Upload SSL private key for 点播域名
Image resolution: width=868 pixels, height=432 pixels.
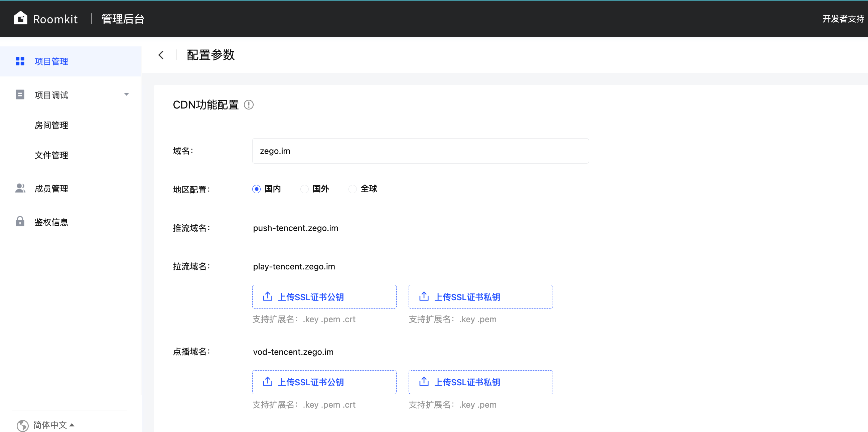point(480,382)
